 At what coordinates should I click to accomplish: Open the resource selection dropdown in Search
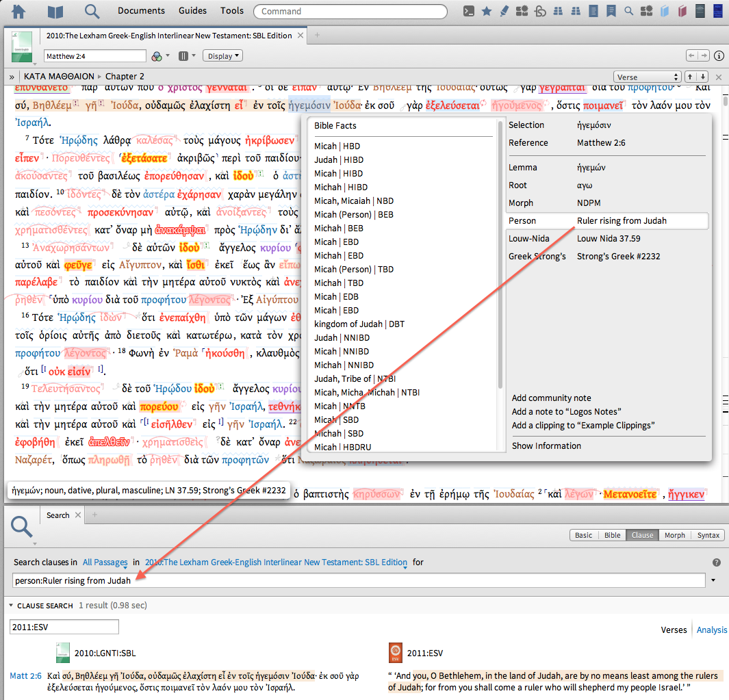coord(276,562)
